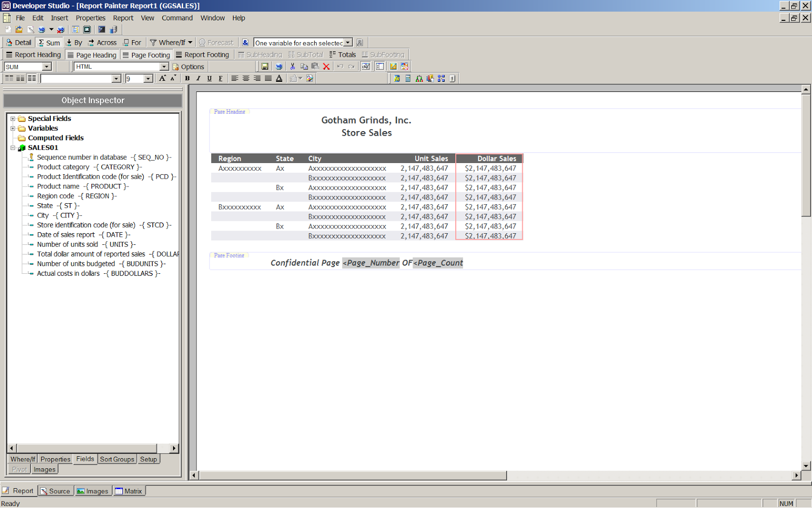
Task: Click report canvas scroll down arrow
Action: pyautogui.click(x=806, y=466)
